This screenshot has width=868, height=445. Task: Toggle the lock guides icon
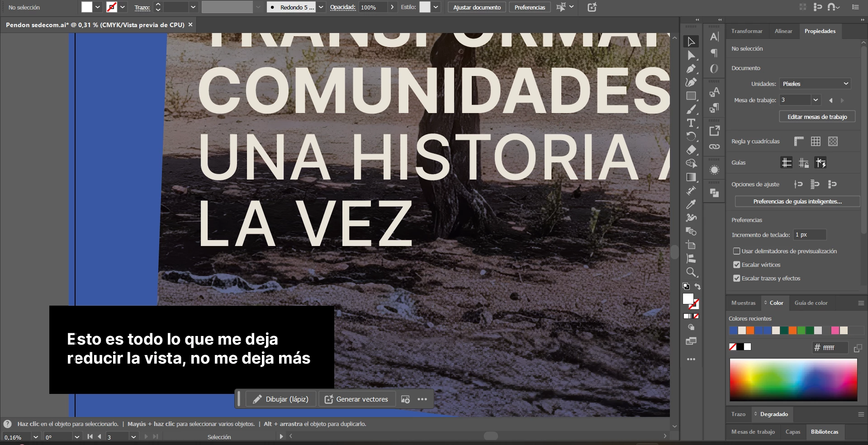(804, 163)
